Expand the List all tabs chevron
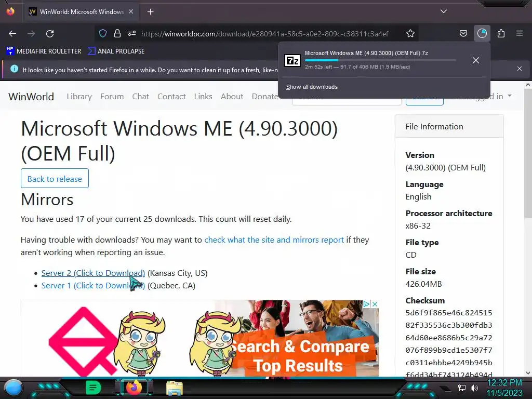The width and height of the screenshot is (532, 399). 444,11
